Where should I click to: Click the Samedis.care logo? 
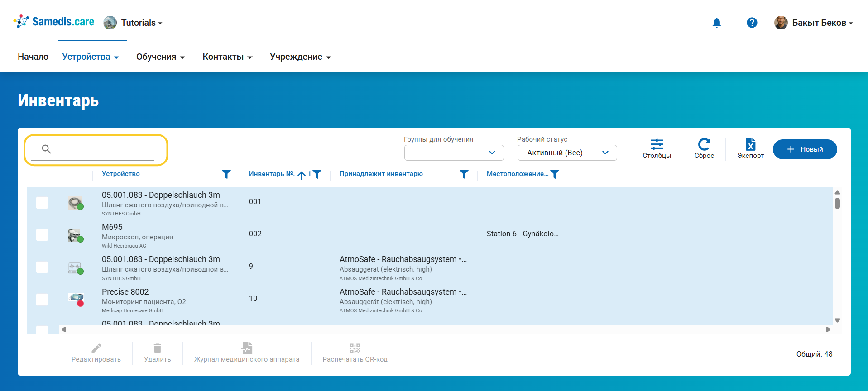click(x=54, y=22)
